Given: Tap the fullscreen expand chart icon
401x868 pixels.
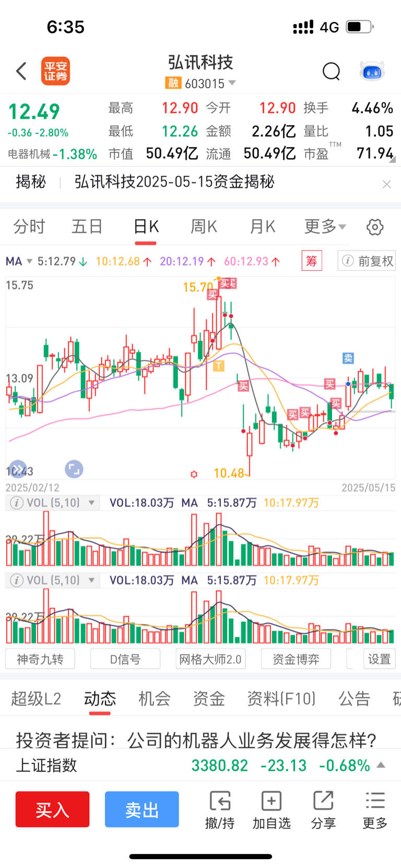Looking at the screenshot, I should coord(74,469).
